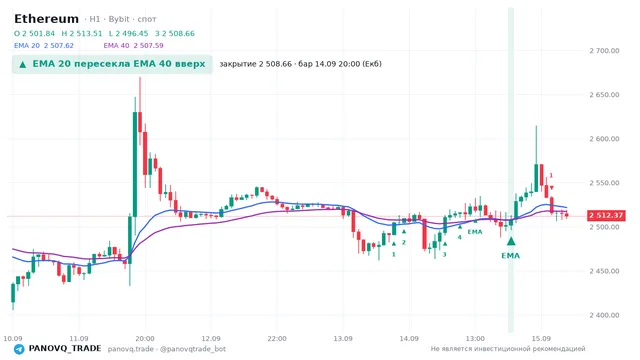This screenshot has width=640, height=360.
Task: Click the Telegram logo icon
Action: pos(19,349)
